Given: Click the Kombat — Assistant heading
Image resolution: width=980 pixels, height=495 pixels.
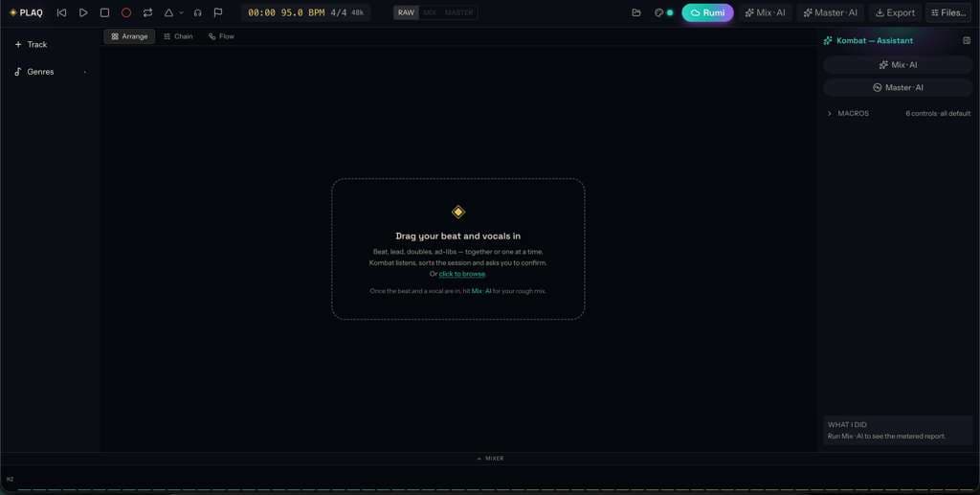Looking at the screenshot, I should pos(875,40).
